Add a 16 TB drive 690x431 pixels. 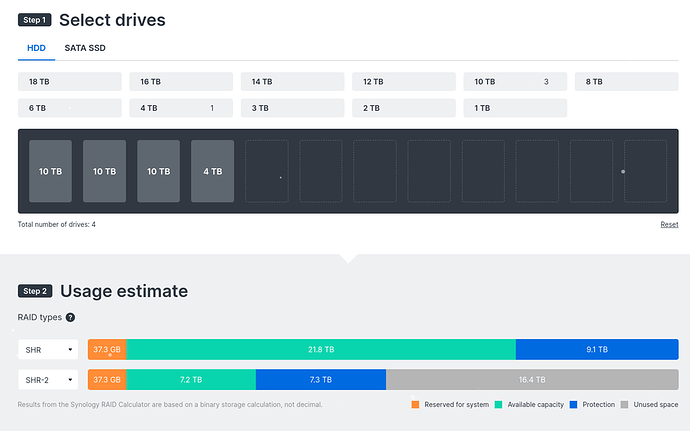point(181,81)
